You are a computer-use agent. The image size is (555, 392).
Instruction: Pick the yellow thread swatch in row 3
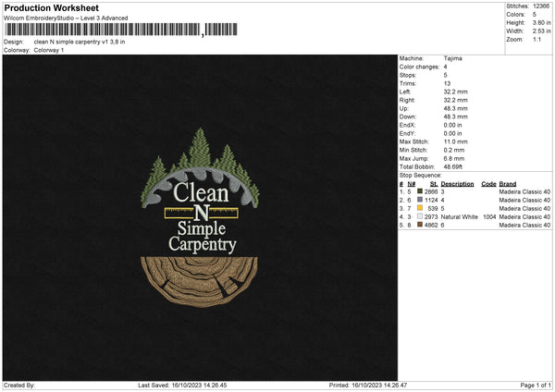pos(420,208)
